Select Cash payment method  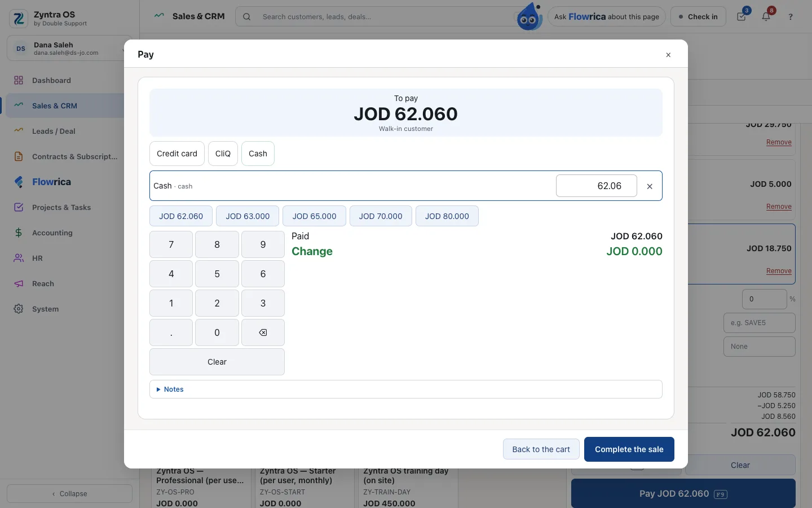point(258,154)
